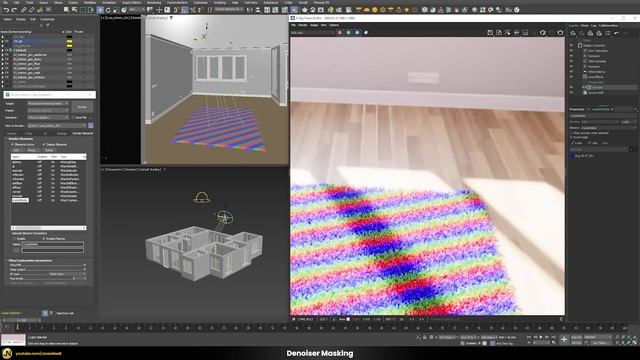Select the Select and Link tool
This screenshot has width=640, height=360.
point(23,10)
